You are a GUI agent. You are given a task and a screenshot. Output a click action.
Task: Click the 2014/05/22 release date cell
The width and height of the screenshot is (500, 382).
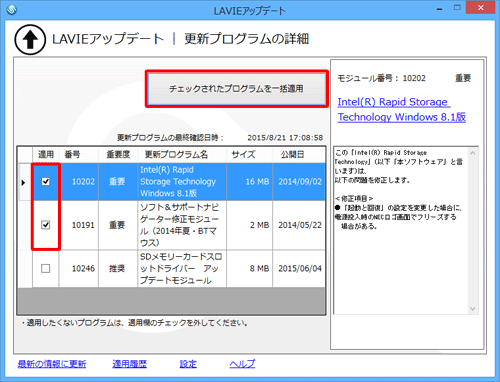(x=299, y=225)
